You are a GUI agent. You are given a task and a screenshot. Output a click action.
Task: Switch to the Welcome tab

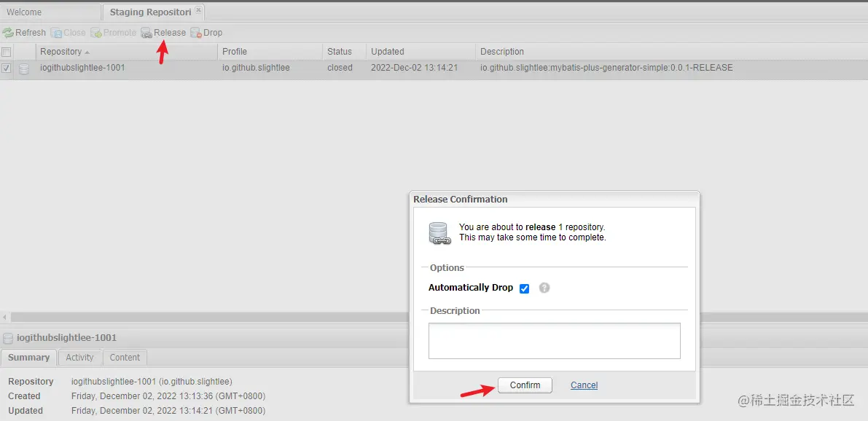(x=50, y=12)
